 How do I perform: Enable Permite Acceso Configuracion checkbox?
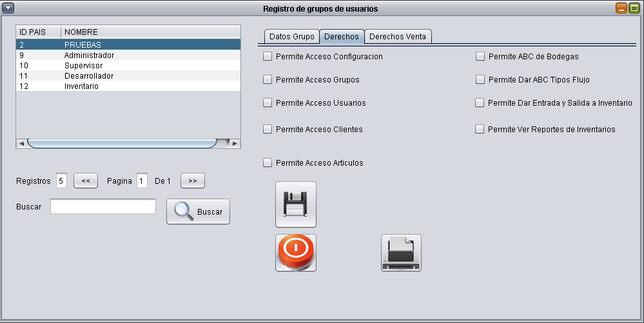(268, 57)
